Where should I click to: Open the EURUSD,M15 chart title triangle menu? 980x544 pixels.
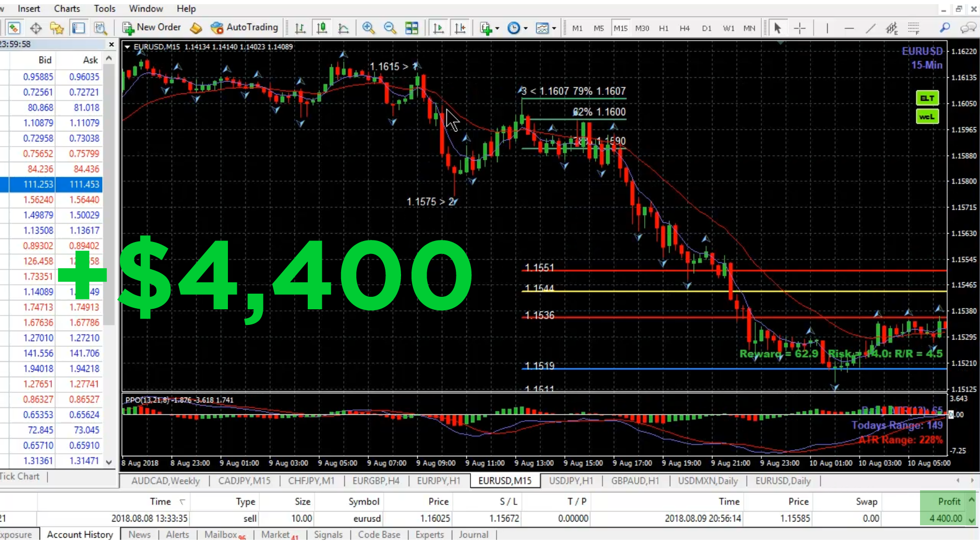click(127, 47)
